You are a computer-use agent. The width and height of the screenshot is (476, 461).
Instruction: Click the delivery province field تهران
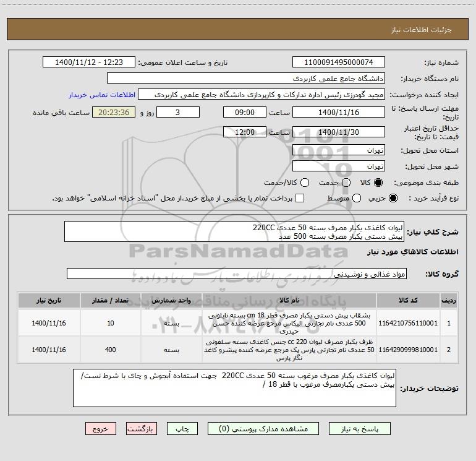pos(339,150)
